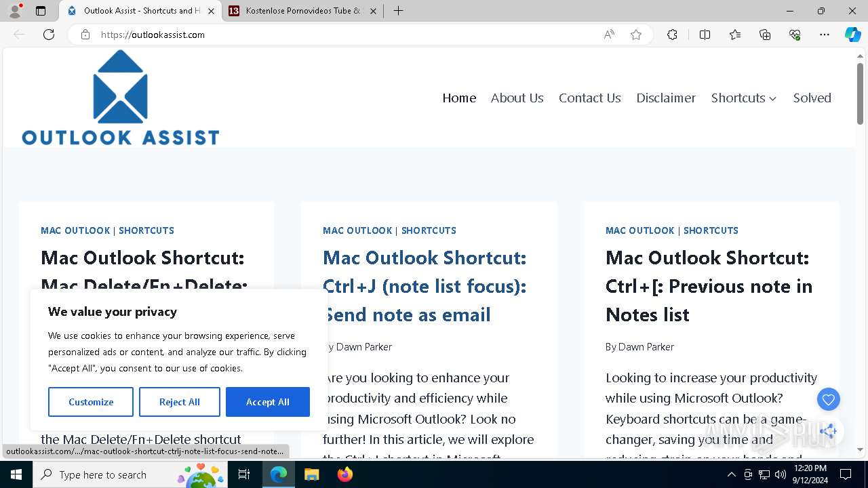The image size is (868, 488).
Task: Open a new browser tab
Action: pos(399,11)
